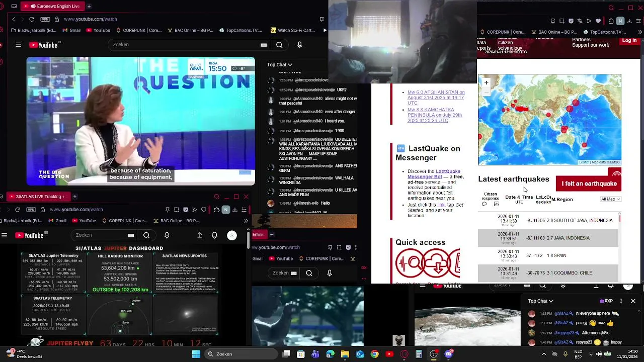Click the snapshot icon in 3I/ATLAS window toolbar
Image resolution: width=644 pixels, height=362 pixels.
[x=177, y=209]
